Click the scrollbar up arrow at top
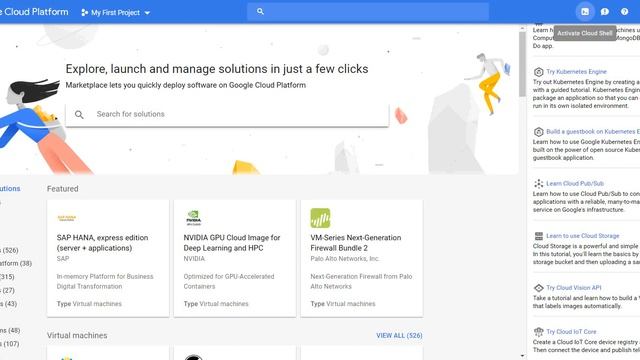 522,28
